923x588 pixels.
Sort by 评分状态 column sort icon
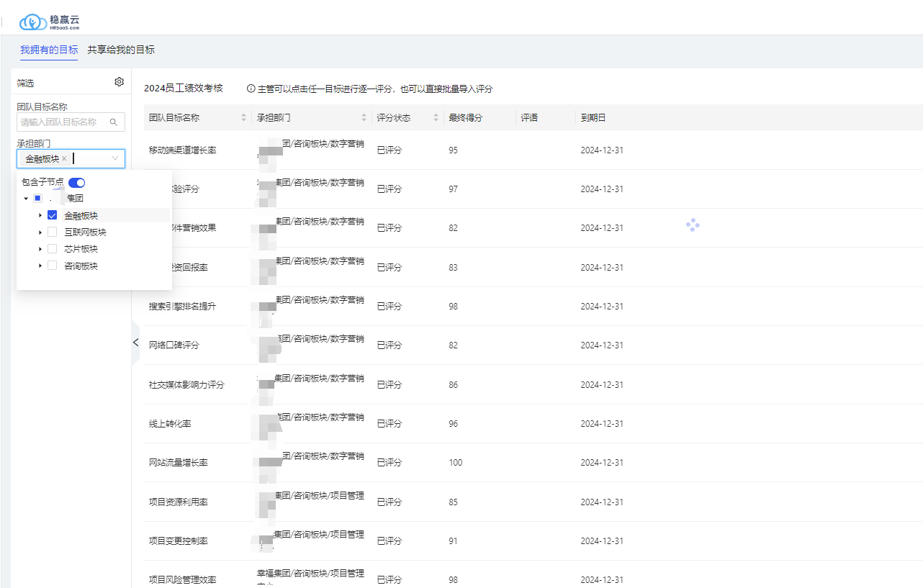[x=436, y=118]
